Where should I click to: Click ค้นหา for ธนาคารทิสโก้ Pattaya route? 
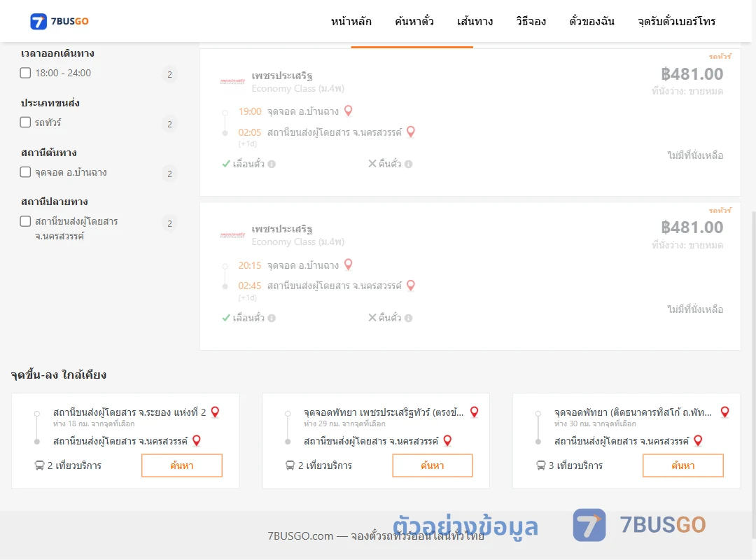[x=683, y=465]
